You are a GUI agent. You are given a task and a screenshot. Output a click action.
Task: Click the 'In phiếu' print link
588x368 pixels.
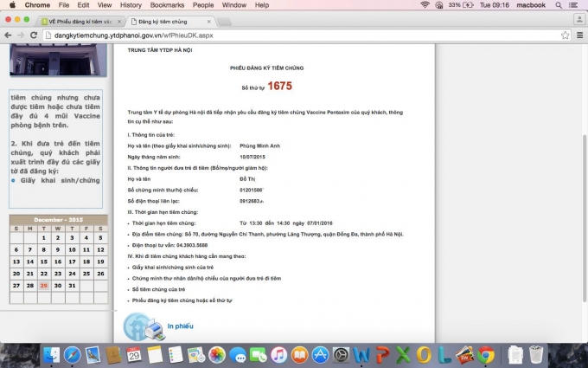click(180, 326)
